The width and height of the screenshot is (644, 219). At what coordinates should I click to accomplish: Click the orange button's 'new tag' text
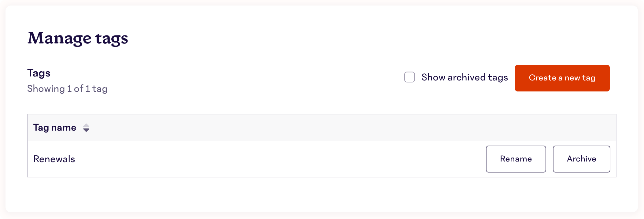click(x=580, y=78)
